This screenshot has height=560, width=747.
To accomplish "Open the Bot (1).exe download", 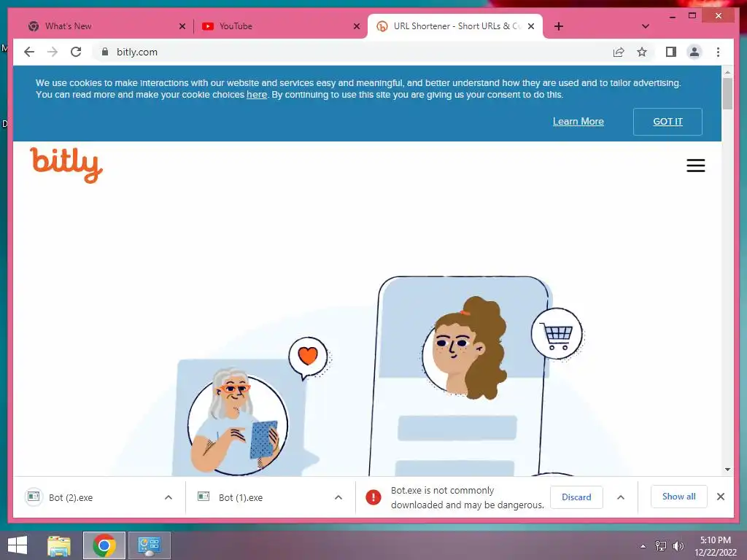I will 241,497.
